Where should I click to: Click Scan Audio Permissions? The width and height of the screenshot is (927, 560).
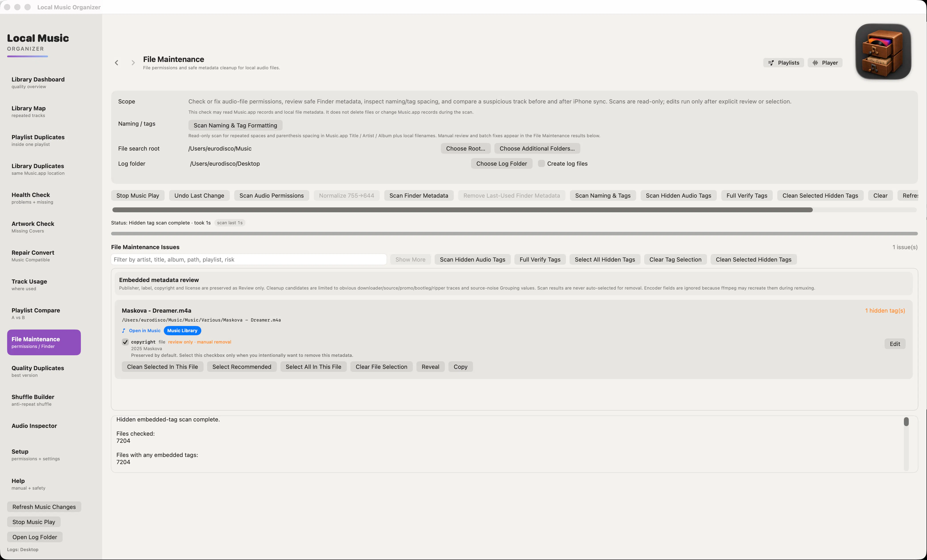coord(272,195)
